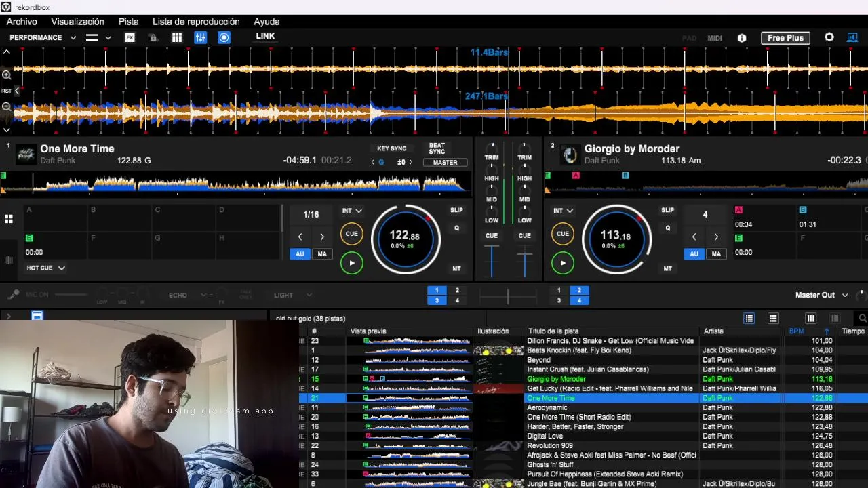Open the Visualización menu
This screenshot has height=488, width=868.
pyautogui.click(x=78, y=22)
